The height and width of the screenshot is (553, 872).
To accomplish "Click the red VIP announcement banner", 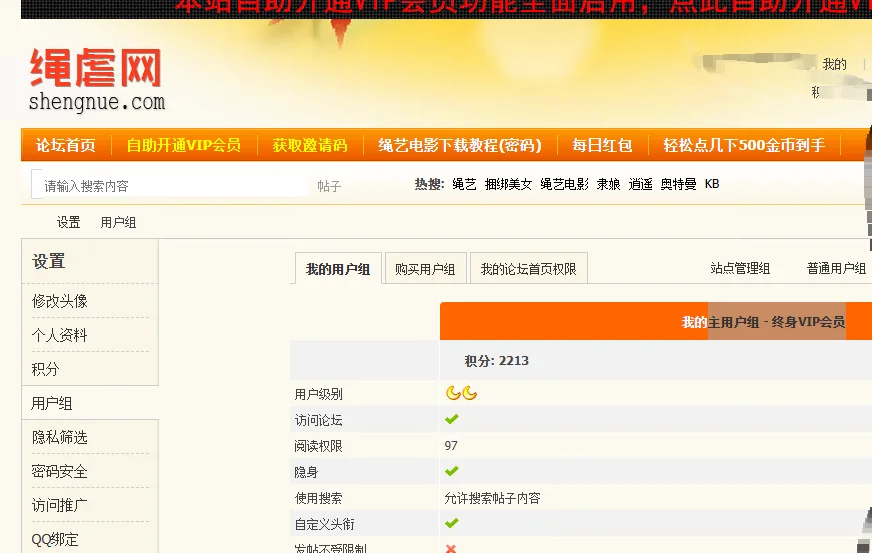I will 446,8.
